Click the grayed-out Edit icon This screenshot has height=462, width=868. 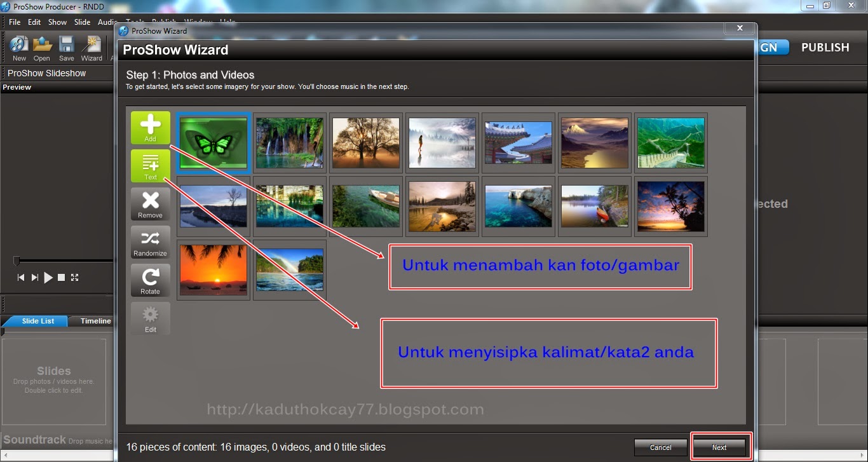click(x=150, y=318)
